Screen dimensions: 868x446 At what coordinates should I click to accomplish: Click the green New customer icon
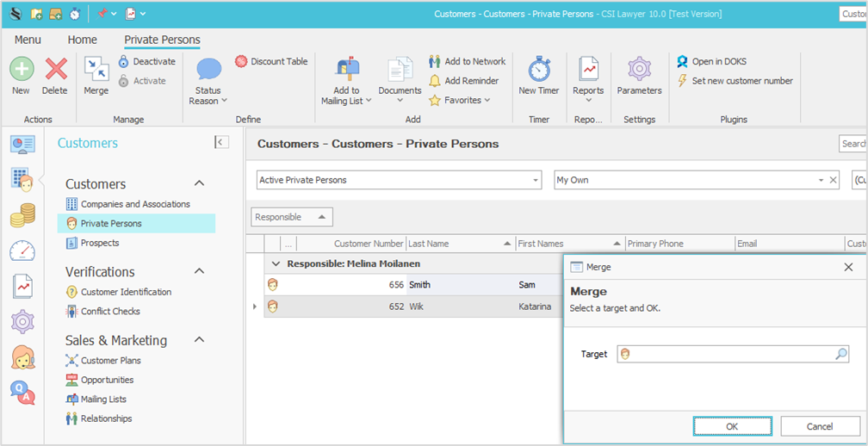click(21, 70)
